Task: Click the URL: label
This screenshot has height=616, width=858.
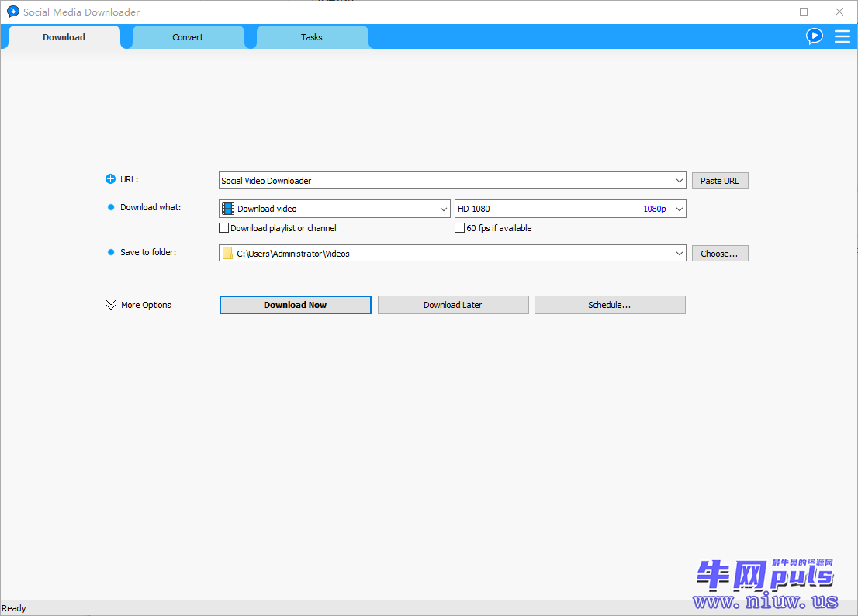Action: (x=129, y=179)
